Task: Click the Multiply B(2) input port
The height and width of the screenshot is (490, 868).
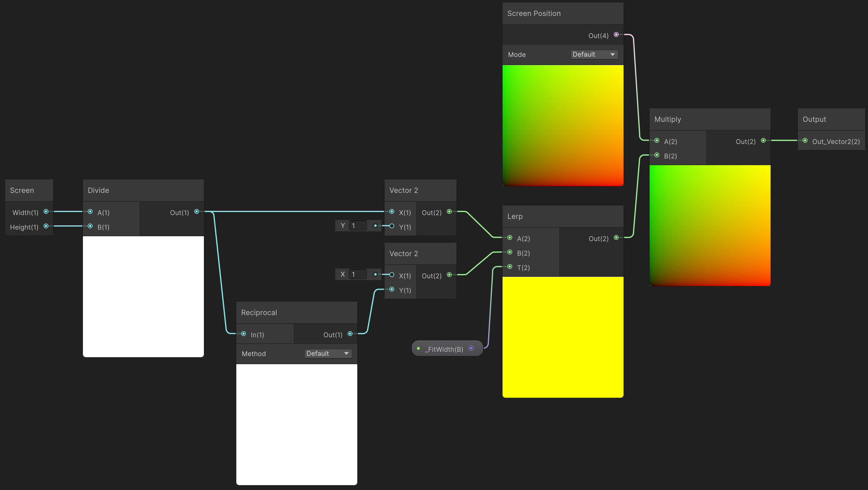Action: 657,155
